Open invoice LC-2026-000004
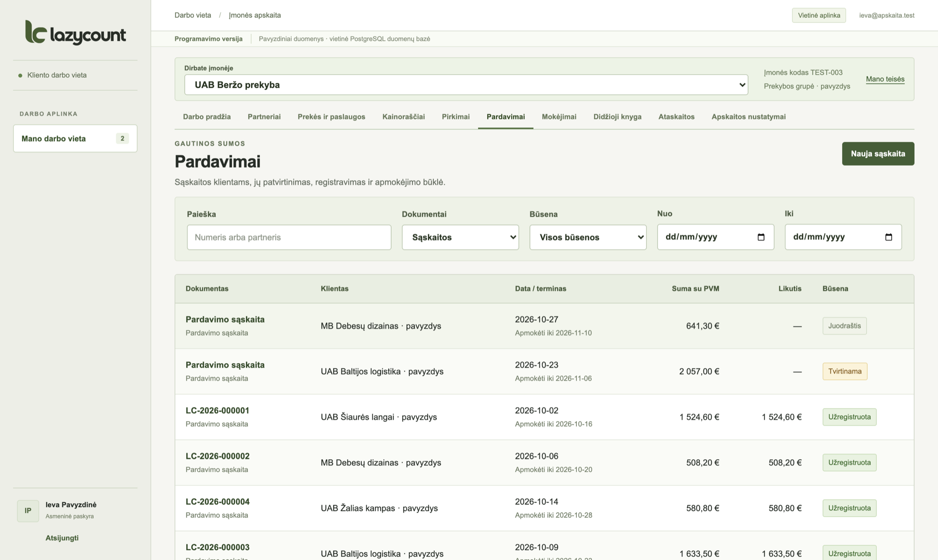 click(x=218, y=501)
